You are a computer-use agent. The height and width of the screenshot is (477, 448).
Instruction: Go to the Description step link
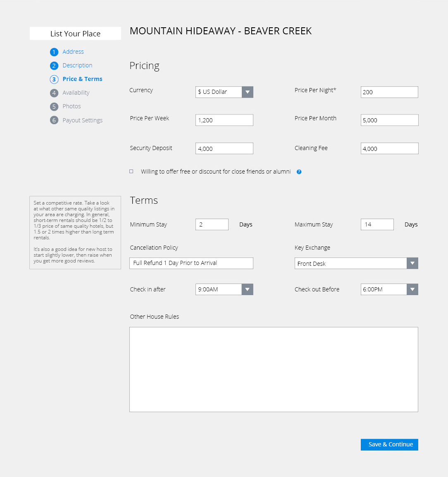(x=77, y=65)
